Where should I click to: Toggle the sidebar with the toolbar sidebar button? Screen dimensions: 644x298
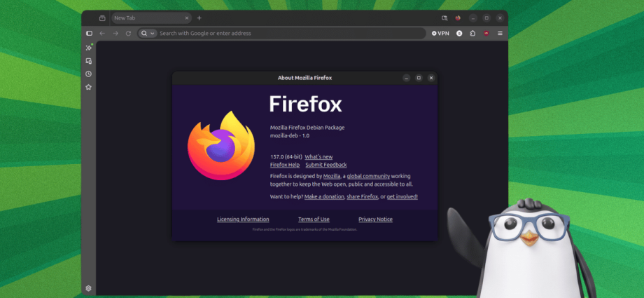coord(89,34)
